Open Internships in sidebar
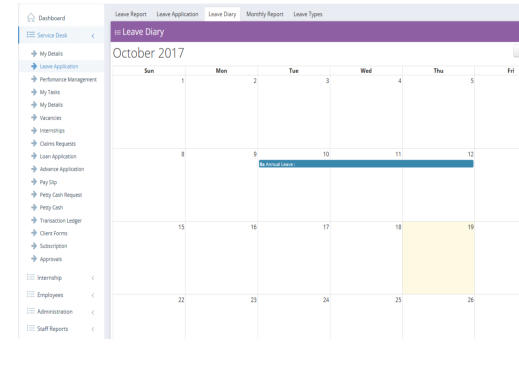519x367 pixels. 52,131
